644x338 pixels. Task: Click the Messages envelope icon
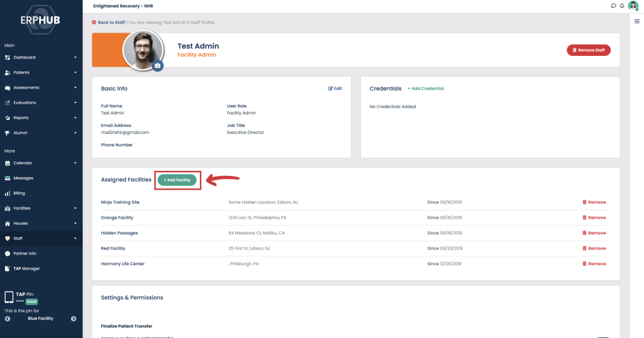[8, 178]
